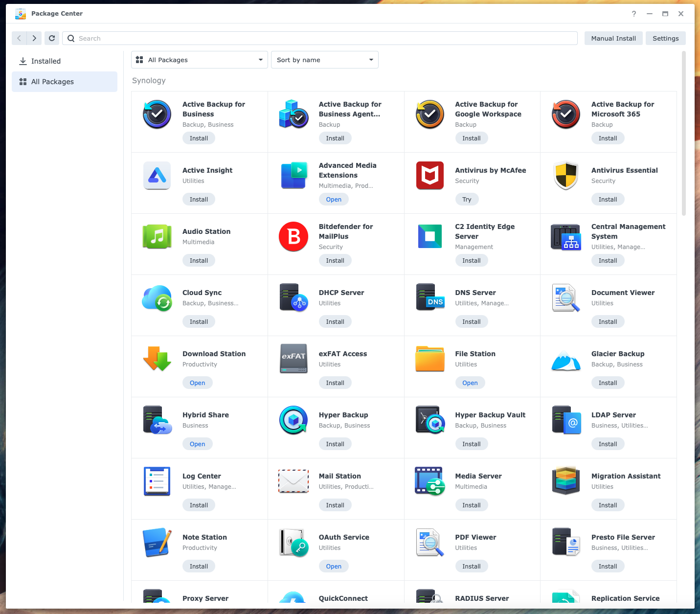Click the Replication Service package name
The width and height of the screenshot is (700, 614).
(x=625, y=598)
